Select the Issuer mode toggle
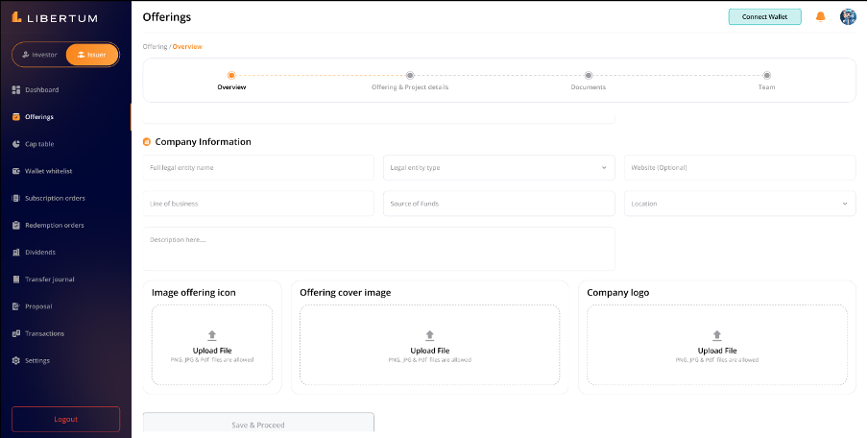 (92, 55)
